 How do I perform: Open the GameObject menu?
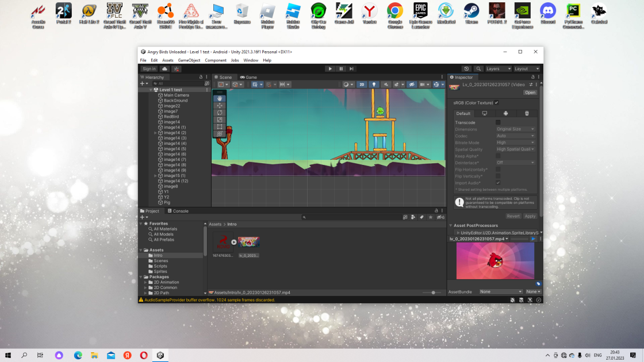(189, 60)
